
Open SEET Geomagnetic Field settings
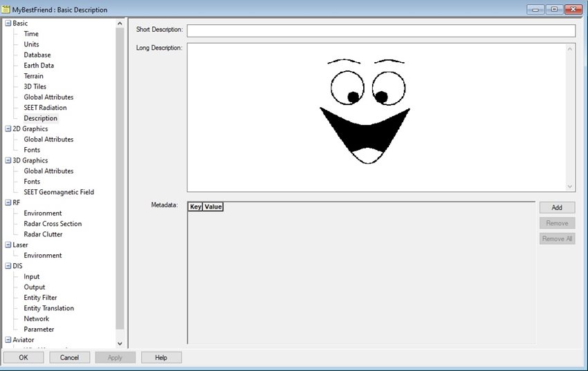pyautogui.click(x=59, y=192)
